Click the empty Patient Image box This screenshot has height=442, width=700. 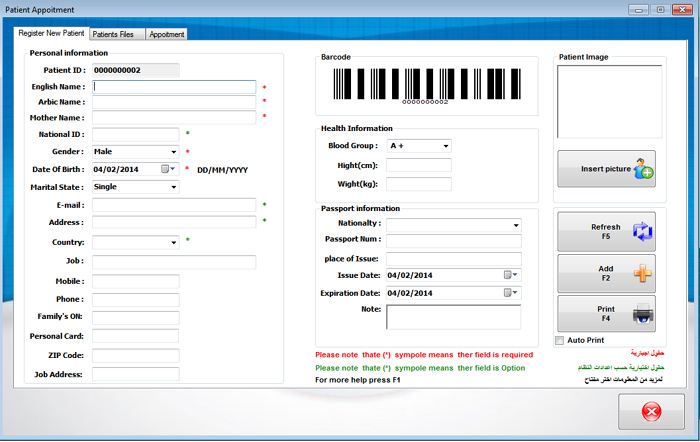click(x=609, y=102)
